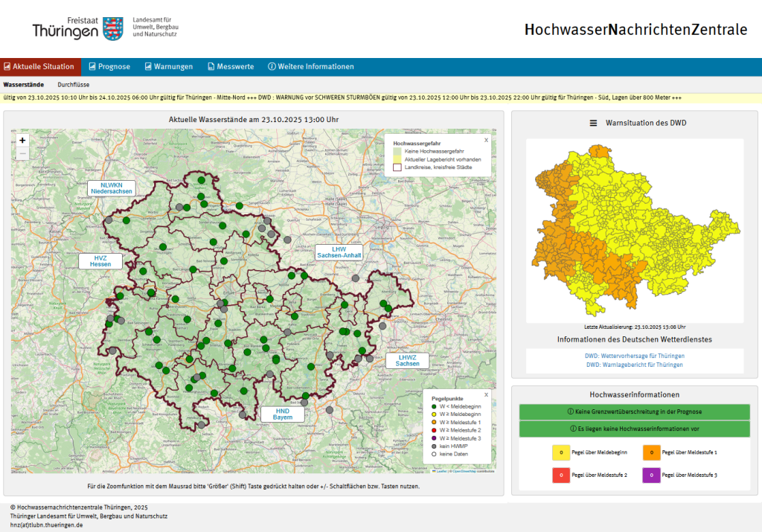Click the Thüringen coat of arms logo
Image resolution: width=762 pixels, height=532 pixels.
point(112,28)
